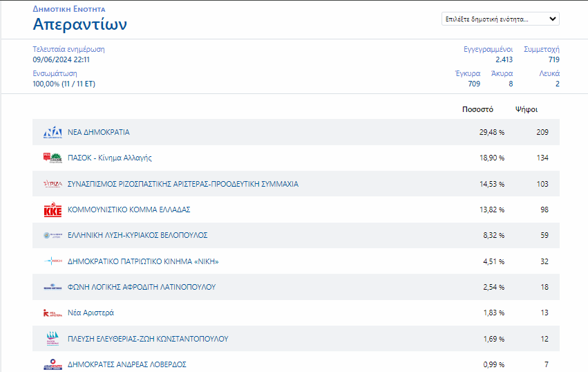
Task: Click the 103 votes cell
Action: point(542,184)
